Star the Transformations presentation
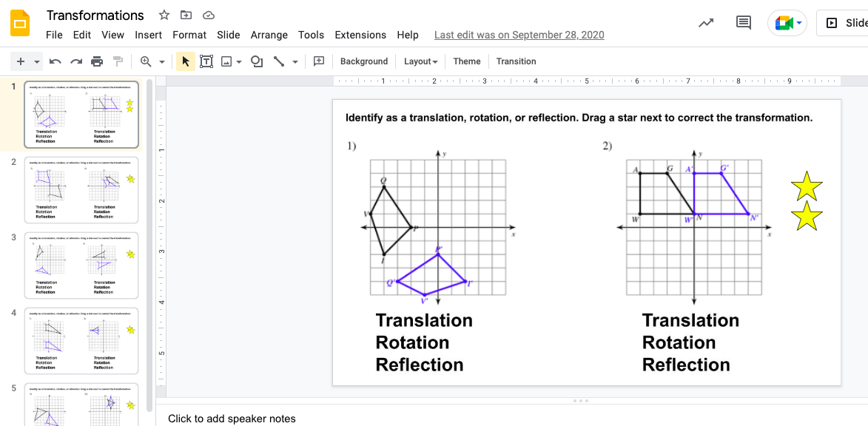The width and height of the screenshot is (868, 426). pyautogui.click(x=164, y=14)
